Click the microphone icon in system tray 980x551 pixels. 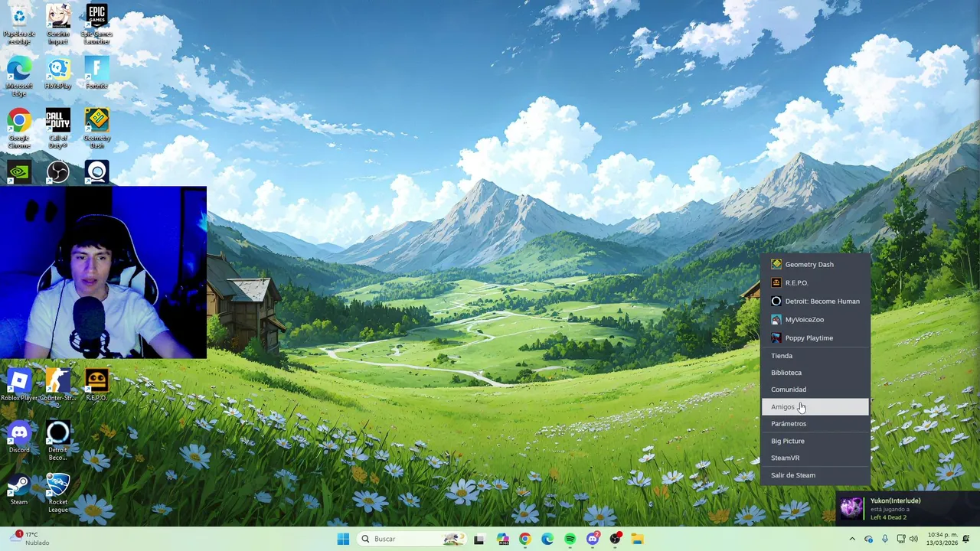point(885,539)
